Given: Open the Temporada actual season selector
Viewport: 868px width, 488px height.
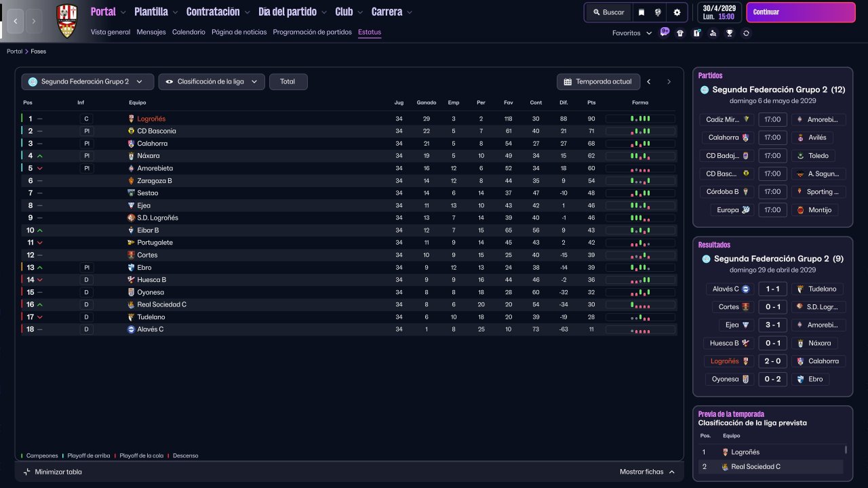Looking at the screenshot, I should tap(598, 81).
